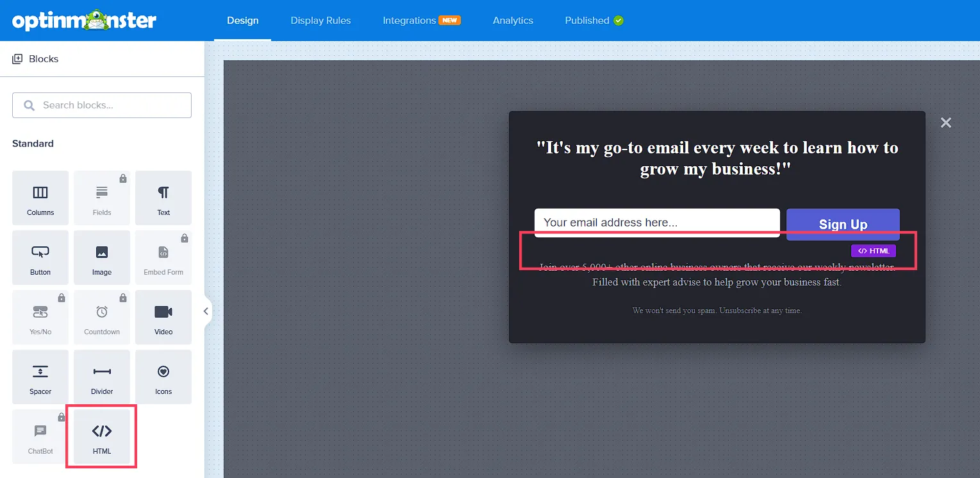Click the Standard section heading
Viewport: 980px width, 478px height.
pos(33,144)
